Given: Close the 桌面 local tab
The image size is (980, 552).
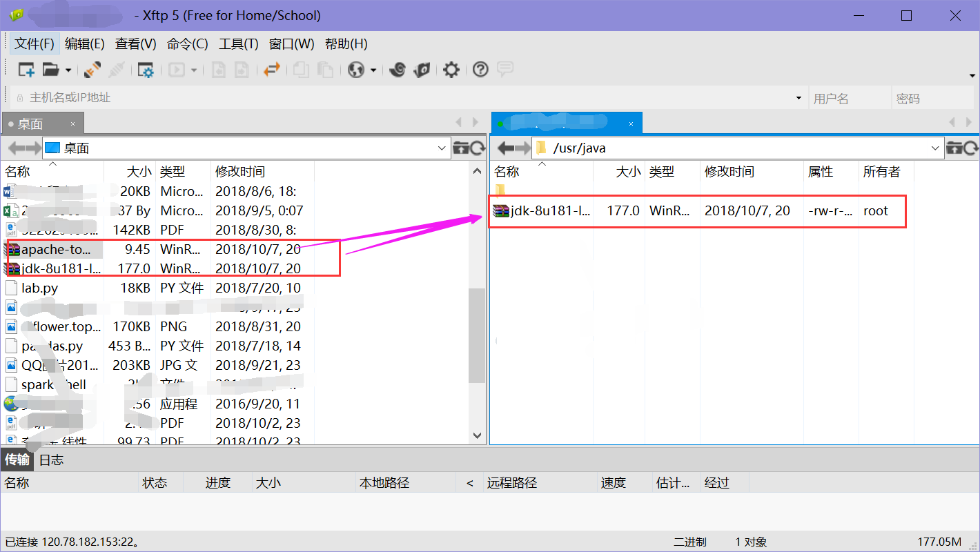Looking at the screenshot, I should [x=73, y=124].
